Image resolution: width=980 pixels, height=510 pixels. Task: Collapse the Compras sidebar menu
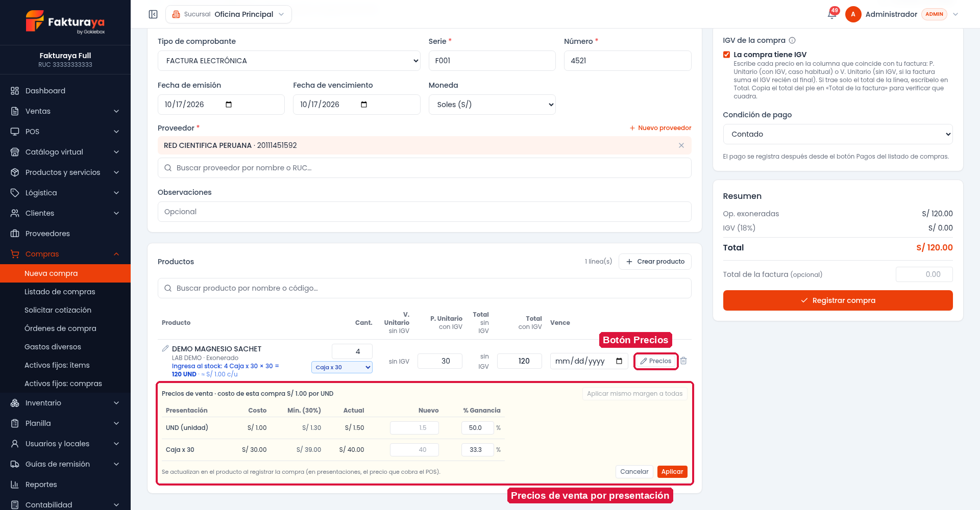[x=65, y=254]
